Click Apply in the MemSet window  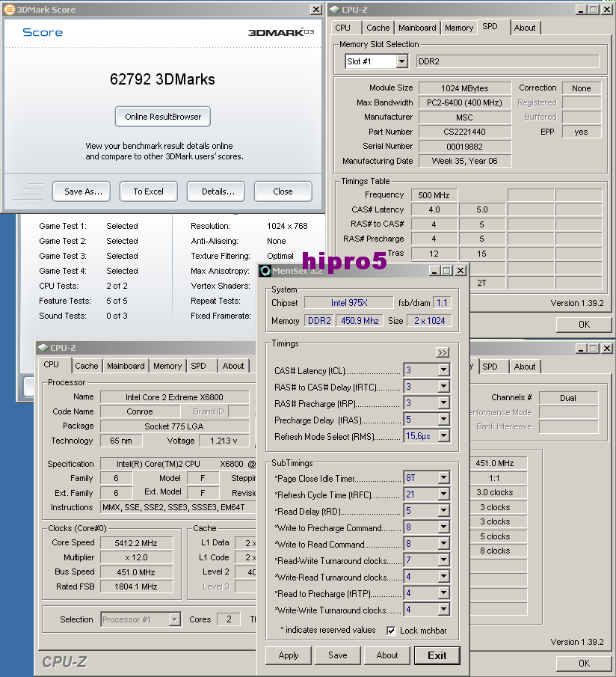pos(288,655)
